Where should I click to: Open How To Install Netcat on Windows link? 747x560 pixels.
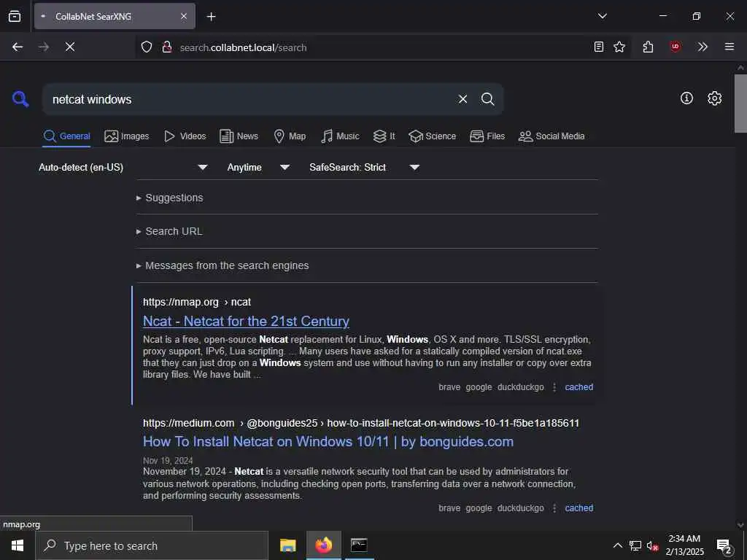328,441
